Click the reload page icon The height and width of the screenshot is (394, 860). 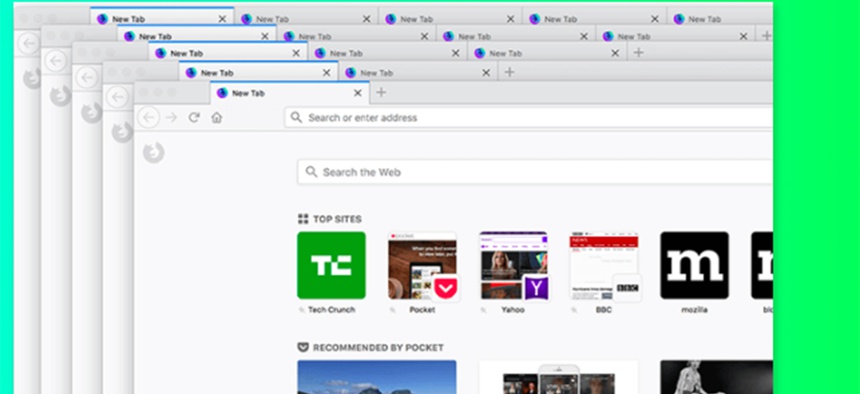click(x=194, y=117)
